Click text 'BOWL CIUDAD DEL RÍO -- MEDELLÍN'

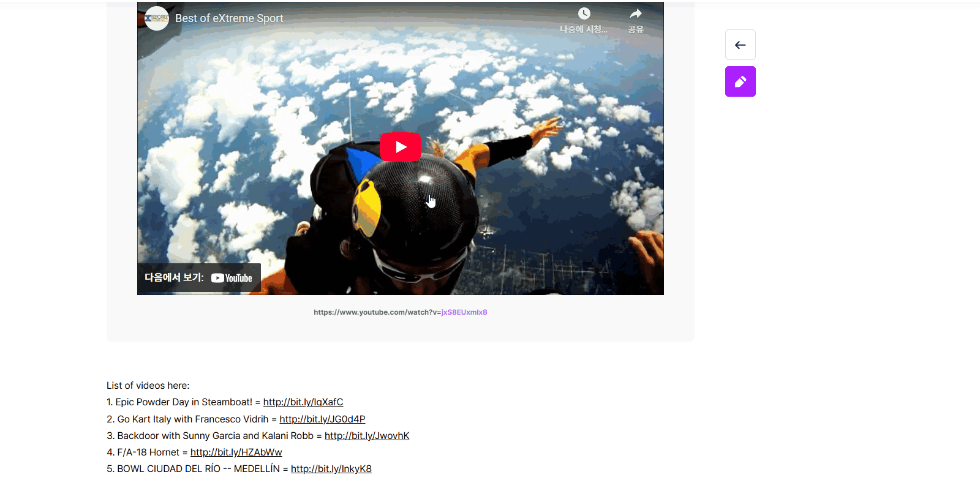tap(198, 469)
